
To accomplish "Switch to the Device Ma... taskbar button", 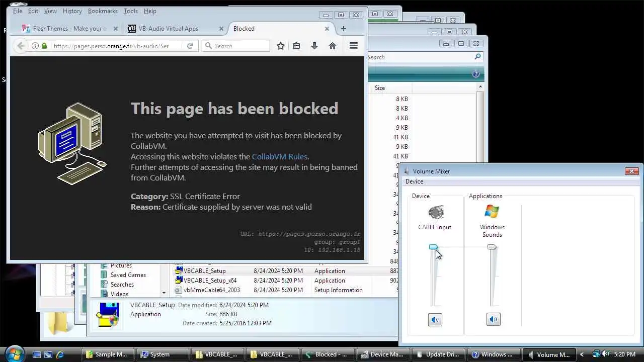I will (384, 354).
